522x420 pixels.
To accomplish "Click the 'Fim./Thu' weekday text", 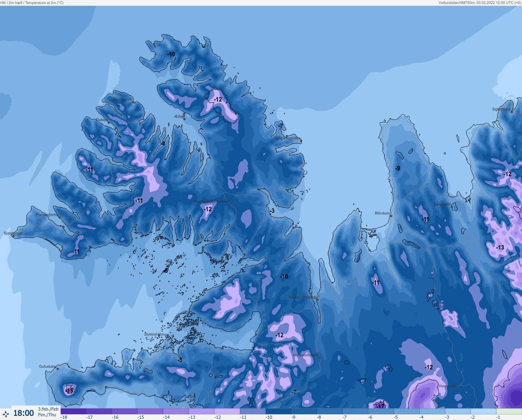I will 47,415.
